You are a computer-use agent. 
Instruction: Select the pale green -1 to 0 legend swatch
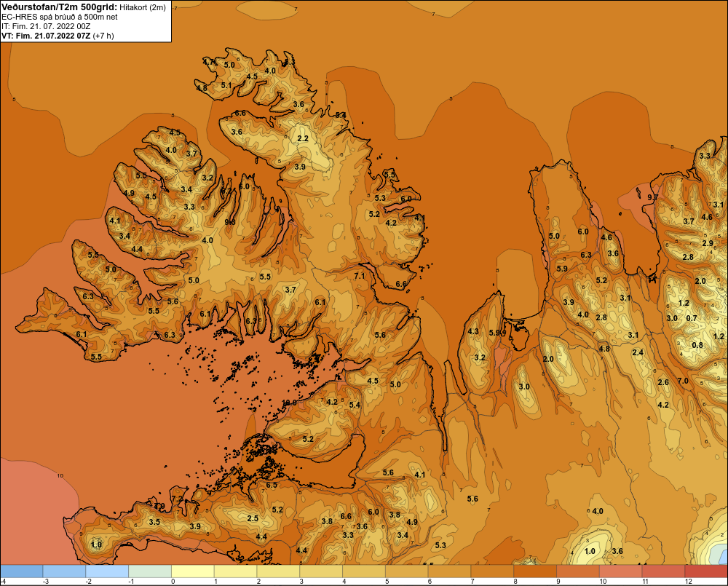(x=150, y=571)
